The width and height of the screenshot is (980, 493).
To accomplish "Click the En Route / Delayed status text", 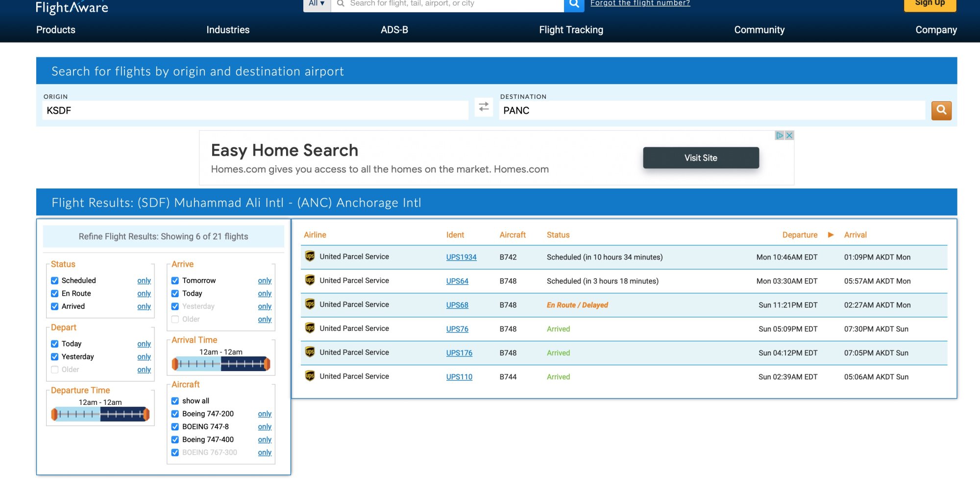I will (577, 305).
